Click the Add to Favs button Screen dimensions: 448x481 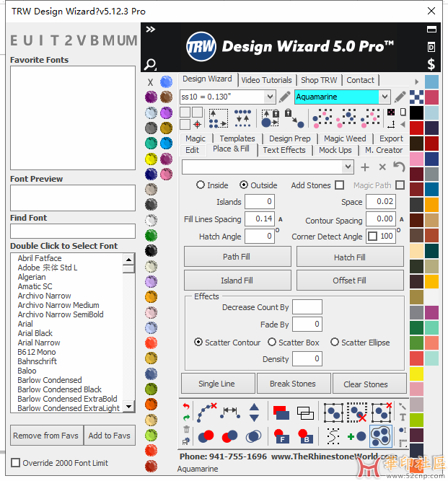pyautogui.click(x=109, y=436)
